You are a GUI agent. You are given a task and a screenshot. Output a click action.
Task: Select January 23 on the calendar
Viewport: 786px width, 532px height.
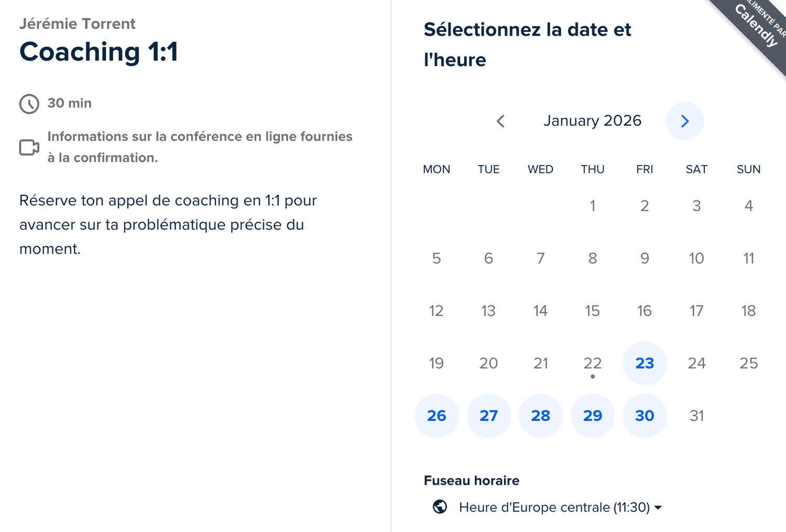click(x=645, y=363)
